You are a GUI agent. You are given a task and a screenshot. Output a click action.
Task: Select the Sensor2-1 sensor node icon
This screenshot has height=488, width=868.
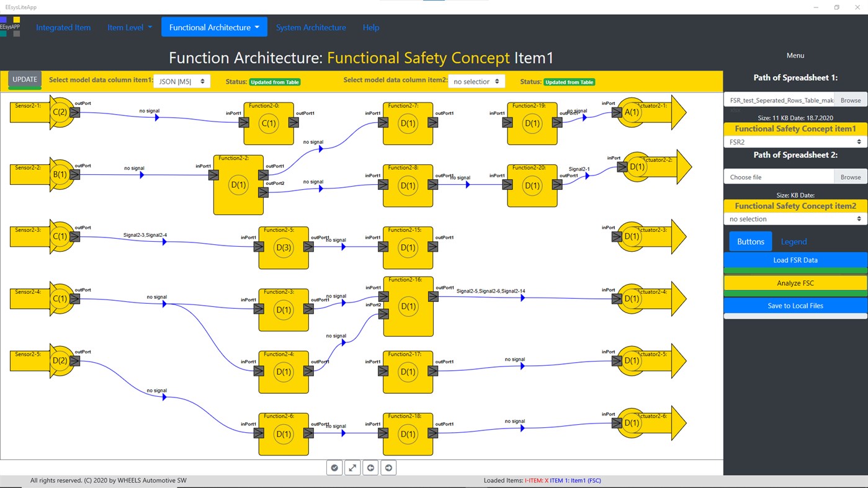(60, 112)
